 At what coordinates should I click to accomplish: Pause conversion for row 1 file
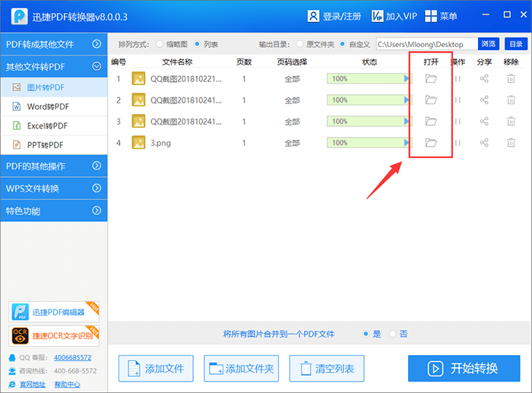[458, 79]
